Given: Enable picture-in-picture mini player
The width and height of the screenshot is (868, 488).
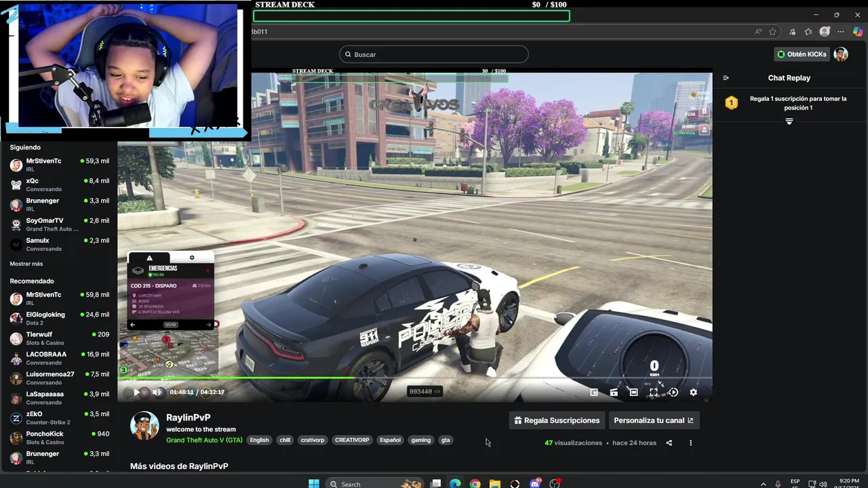Looking at the screenshot, I should point(594,392).
